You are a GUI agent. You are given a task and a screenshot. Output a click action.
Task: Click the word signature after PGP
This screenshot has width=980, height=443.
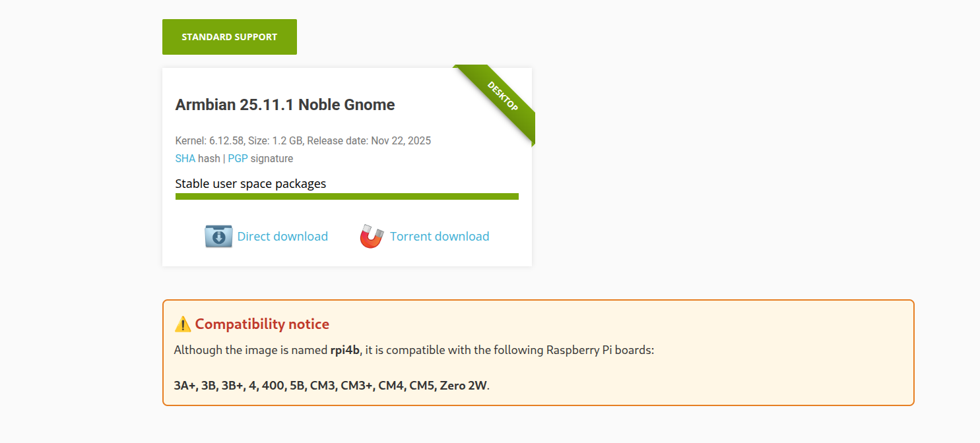click(x=272, y=159)
